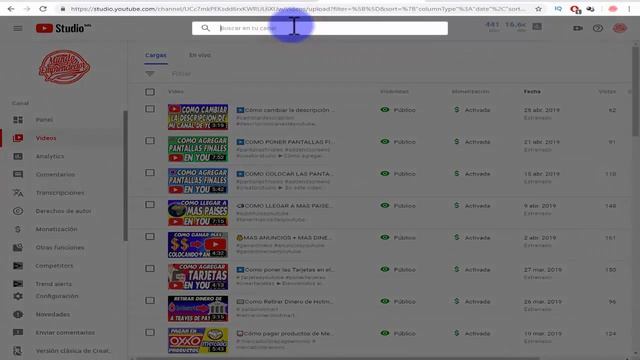Switch to the En vivo tab
This screenshot has height=360, width=640.
coord(200,55)
